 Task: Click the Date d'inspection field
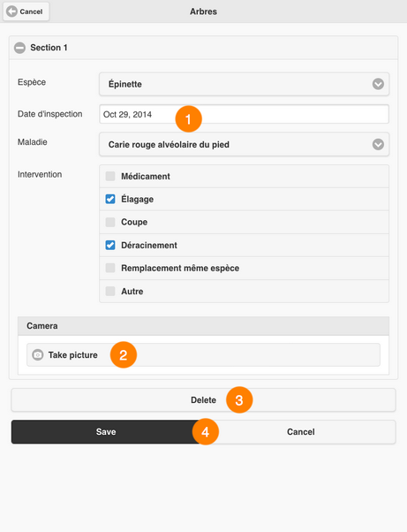coord(244,114)
